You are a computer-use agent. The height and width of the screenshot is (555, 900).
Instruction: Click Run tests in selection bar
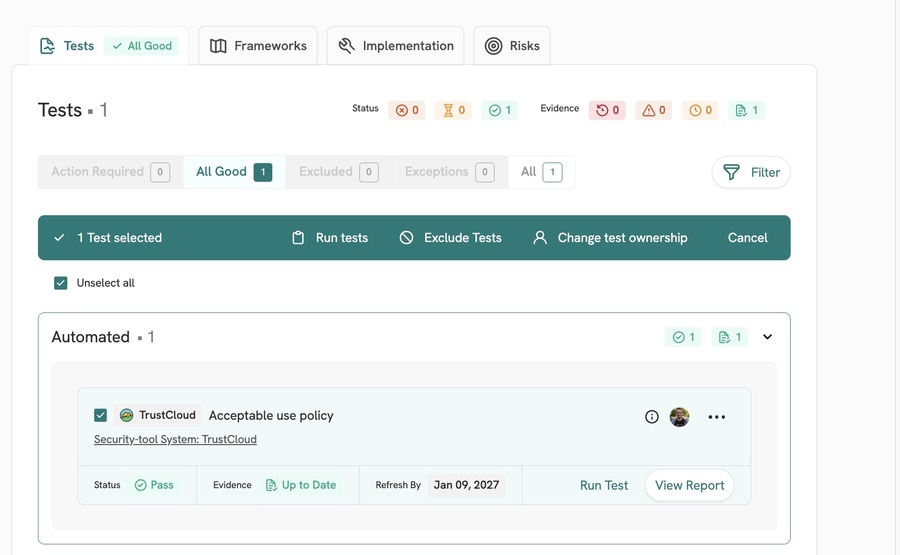tap(330, 238)
